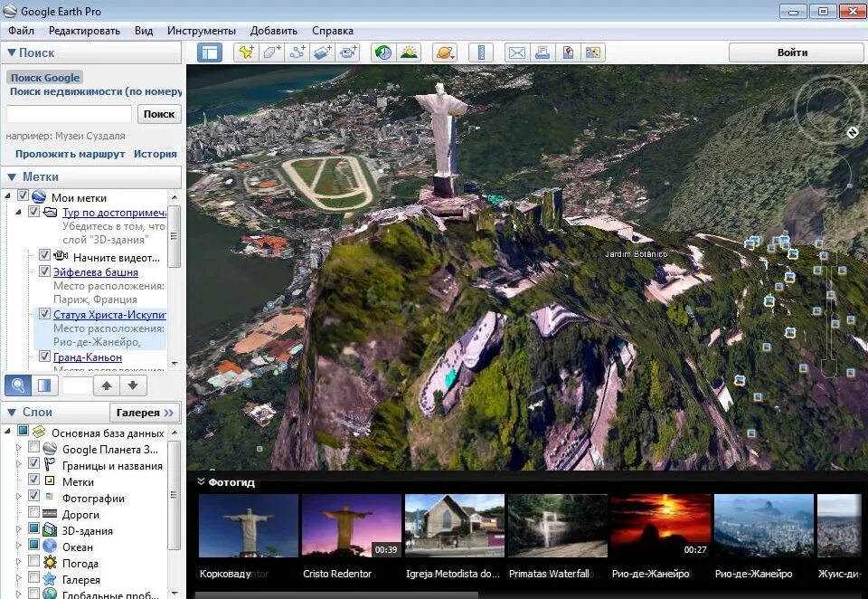The width and height of the screenshot is (868, 599).
Task: Email the view with envelope icon
Action: pos(516,52)
